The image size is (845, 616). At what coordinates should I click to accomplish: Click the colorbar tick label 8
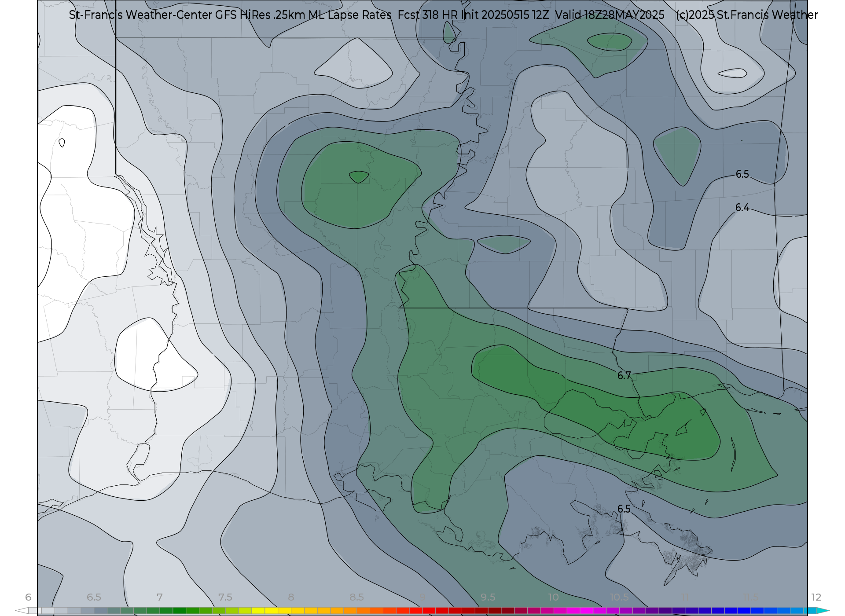pyautogui.click(x=291, y=597)
